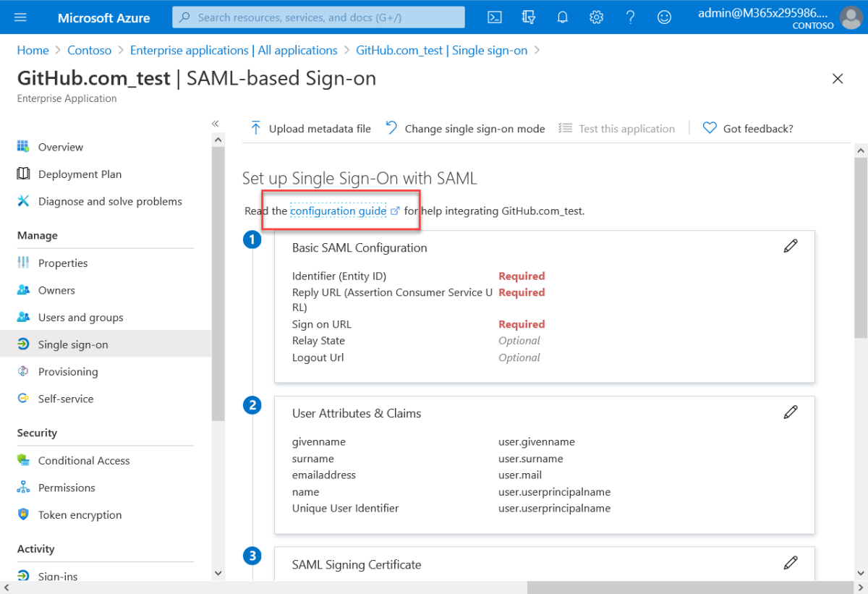868x594 pixels.
Task: Open the configuration guide link
Action: pos(338,211)
